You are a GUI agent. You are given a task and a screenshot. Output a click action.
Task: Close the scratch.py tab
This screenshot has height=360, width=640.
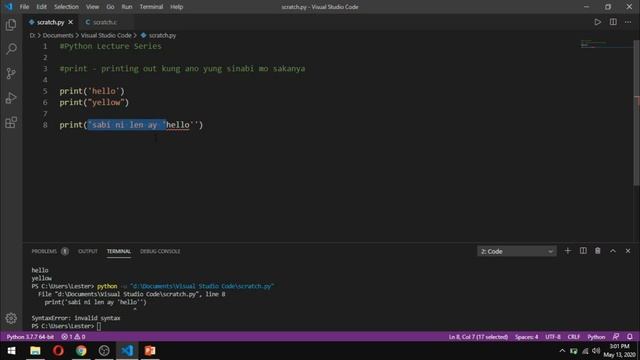pyautogui.click(x=71, y=22)
